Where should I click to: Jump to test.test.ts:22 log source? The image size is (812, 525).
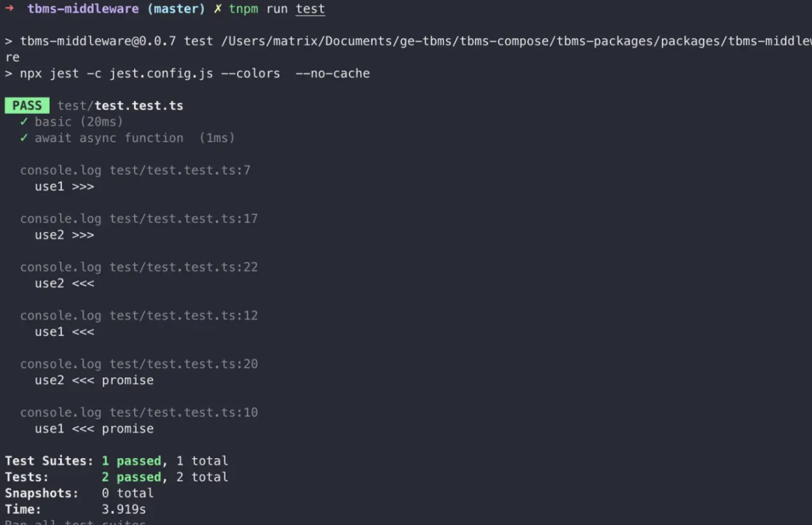click(x=183, y=267)
